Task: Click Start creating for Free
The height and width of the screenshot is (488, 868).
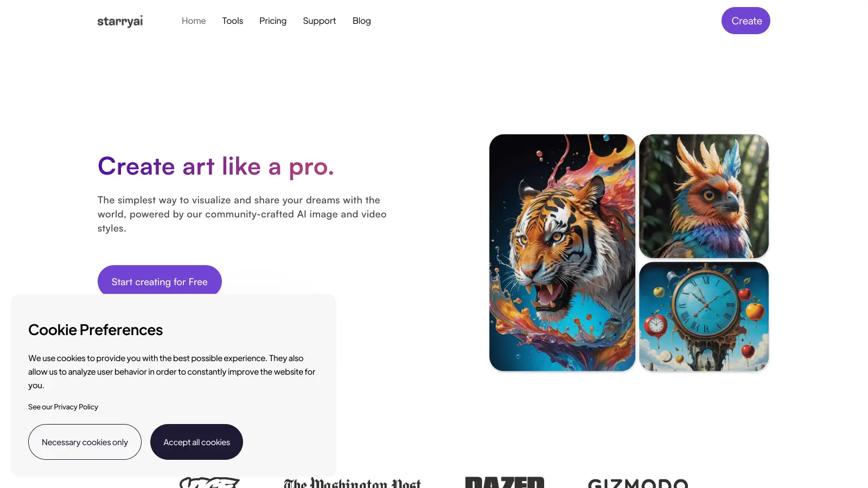Action: (x=159, y=280)
